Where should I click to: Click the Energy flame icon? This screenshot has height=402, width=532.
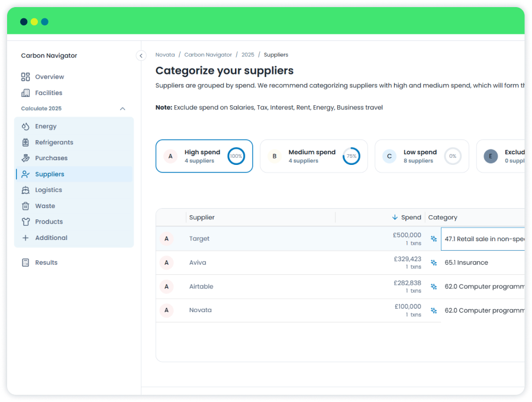pos(25,127)
